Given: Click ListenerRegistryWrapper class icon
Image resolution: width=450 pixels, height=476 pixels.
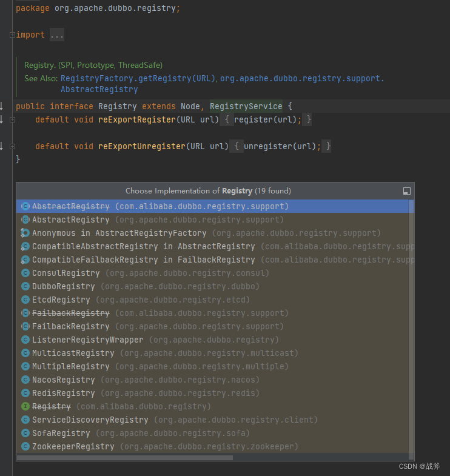Looking at the screenshot, I should point(25,340).
